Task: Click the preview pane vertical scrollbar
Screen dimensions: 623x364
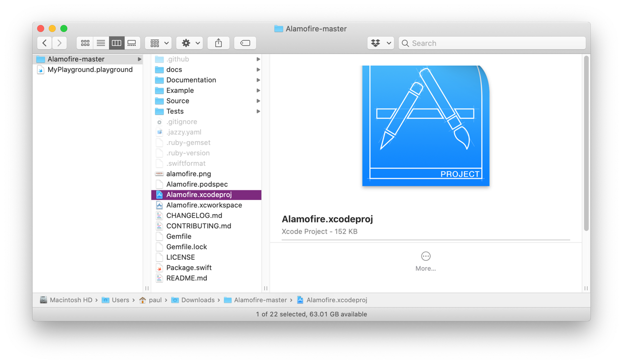Action: pos(586,144)
